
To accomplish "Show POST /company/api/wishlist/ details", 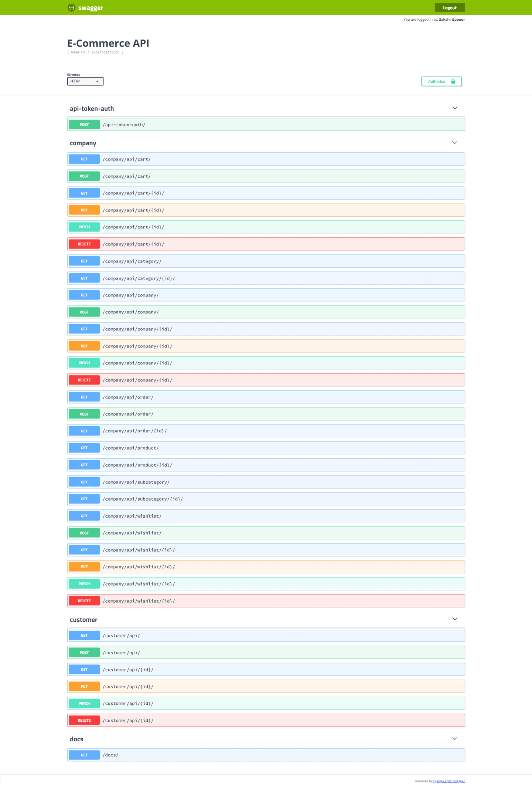I will click(x=266, y=533).
